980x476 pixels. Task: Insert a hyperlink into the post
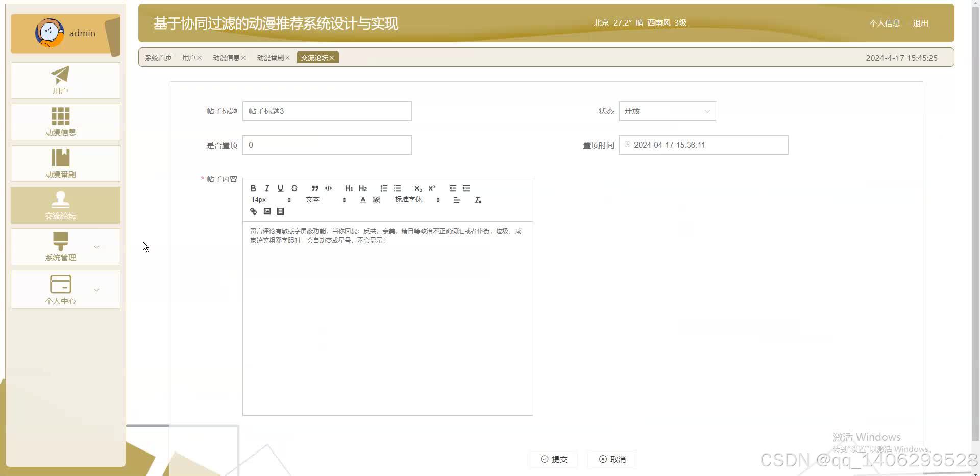pyautogui.click(x=253, y=211)
